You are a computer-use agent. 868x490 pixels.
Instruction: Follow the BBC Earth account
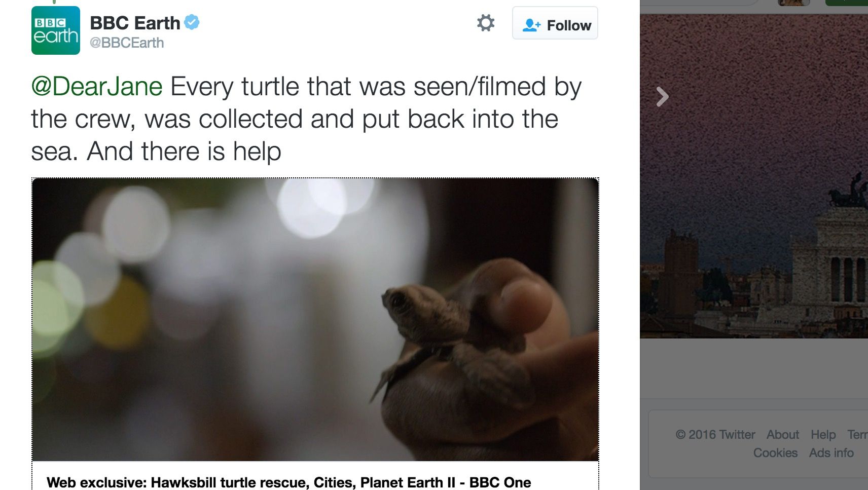pos(555,23)
